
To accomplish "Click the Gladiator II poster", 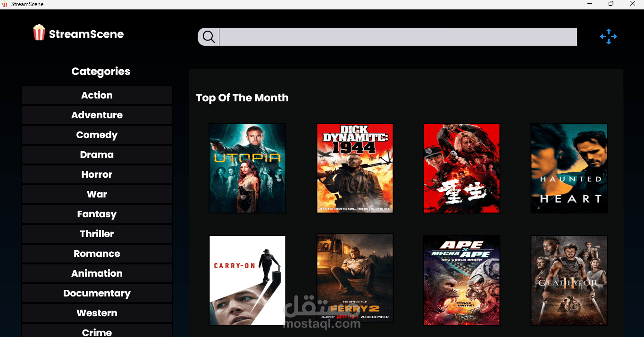I will coord(569,280).
